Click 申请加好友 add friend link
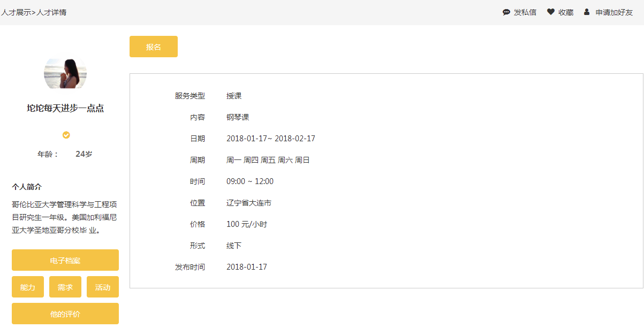 point(614,12)
